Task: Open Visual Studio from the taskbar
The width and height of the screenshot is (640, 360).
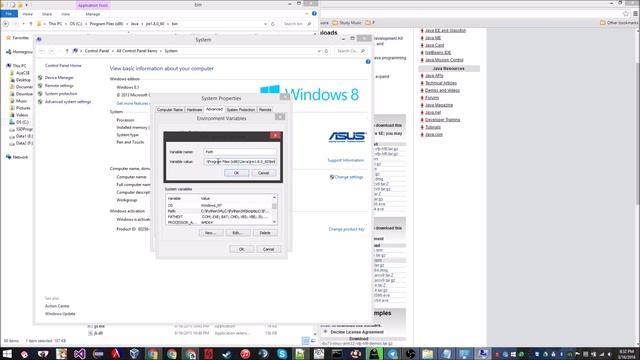Action: coord(79,353)
